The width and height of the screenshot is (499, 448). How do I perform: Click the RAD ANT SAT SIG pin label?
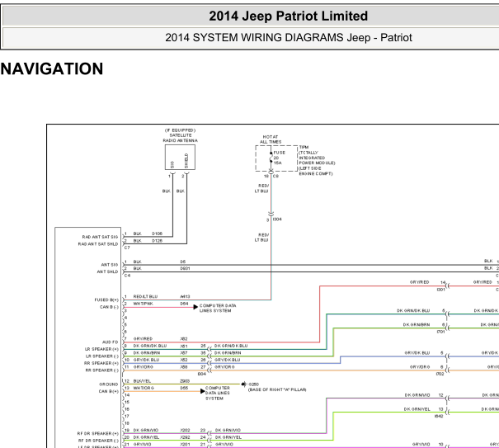pos(100,237)
